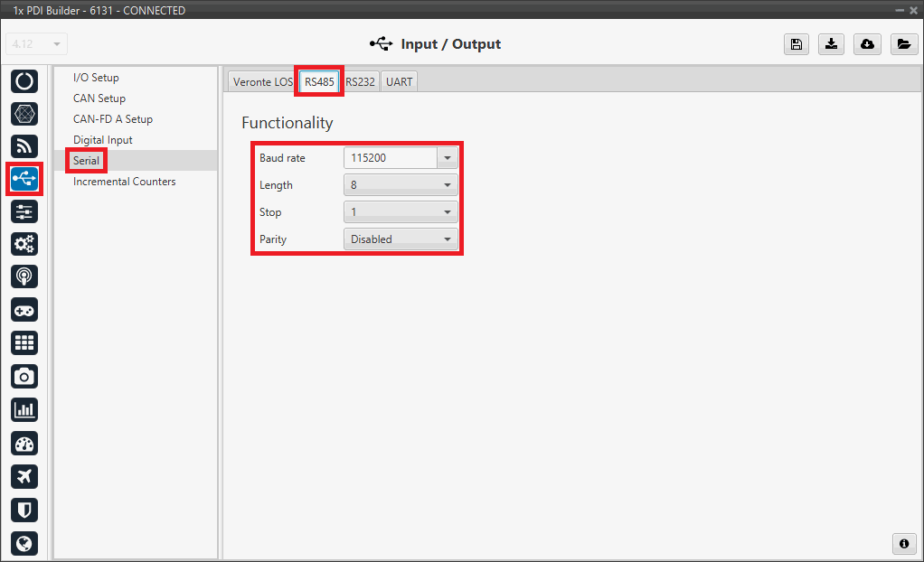Click the Baud rate 115200 value field
Image resolution: width=924 pixels, height=562 pixels.
pyautogui.click(x=390, y=158)
